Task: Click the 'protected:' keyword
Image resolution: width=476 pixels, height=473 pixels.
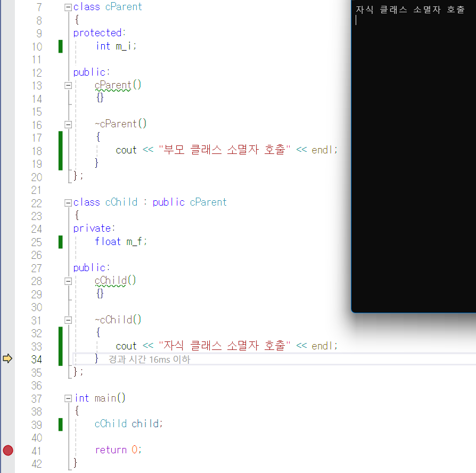Action: 100,33
